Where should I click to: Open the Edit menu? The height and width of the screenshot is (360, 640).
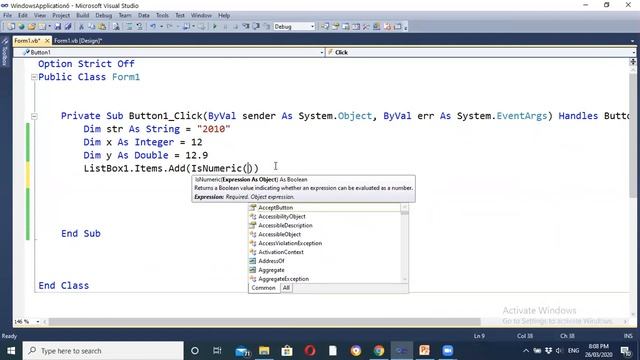22,16
